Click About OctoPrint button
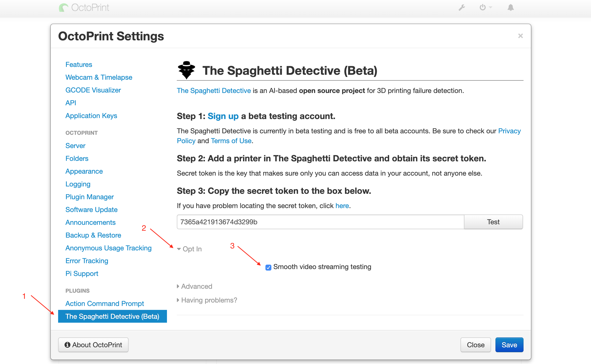The image size is (591, 364). click(93, 345)
